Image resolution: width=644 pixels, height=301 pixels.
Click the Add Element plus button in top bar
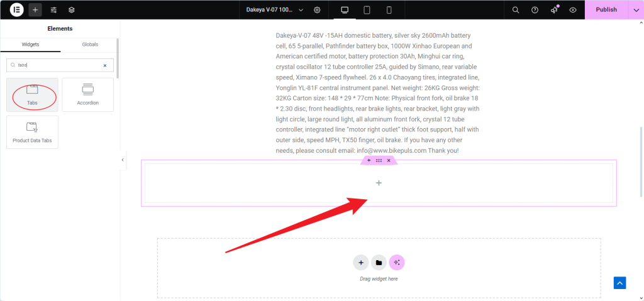35,9
